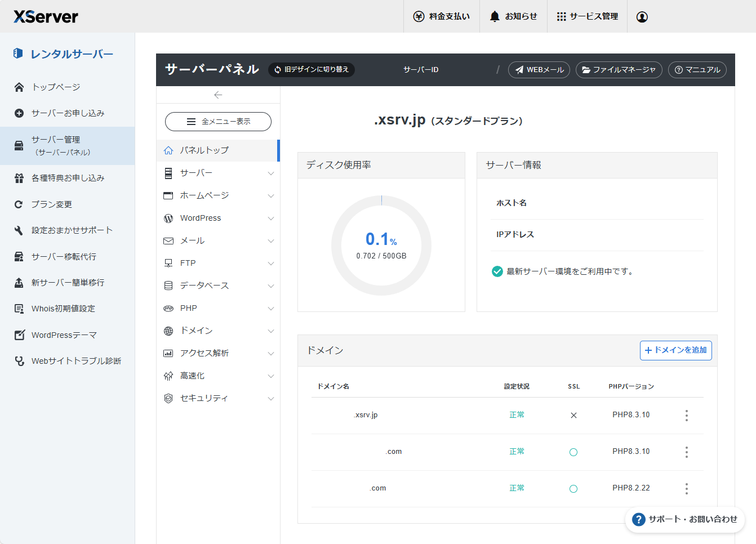This screenshot has width=756, height=544.
Task: Open options menu for the .xsrv.jp domain row
Action: (x=686, y=416)
